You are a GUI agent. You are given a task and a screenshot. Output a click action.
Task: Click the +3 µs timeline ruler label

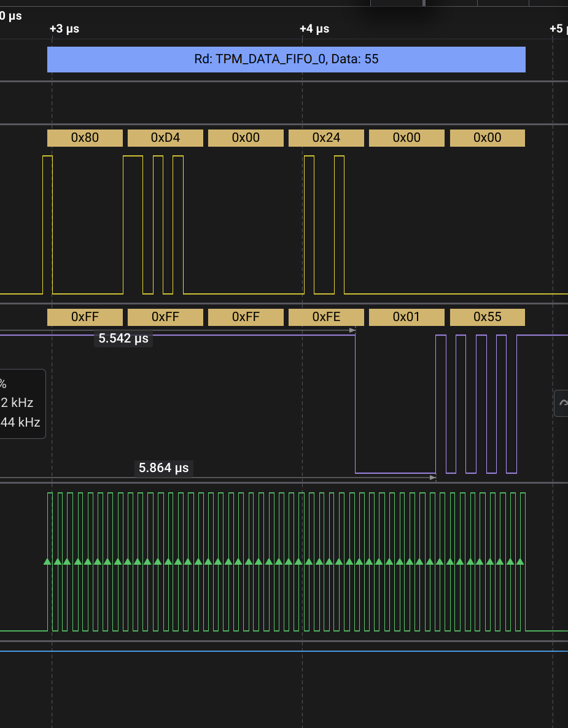(x=64, y=28)
